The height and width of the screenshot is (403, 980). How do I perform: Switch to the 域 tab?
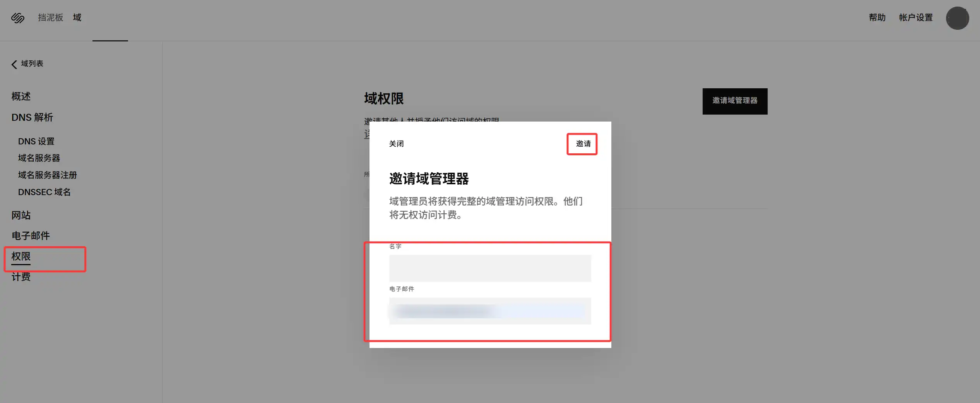[77, 17]
